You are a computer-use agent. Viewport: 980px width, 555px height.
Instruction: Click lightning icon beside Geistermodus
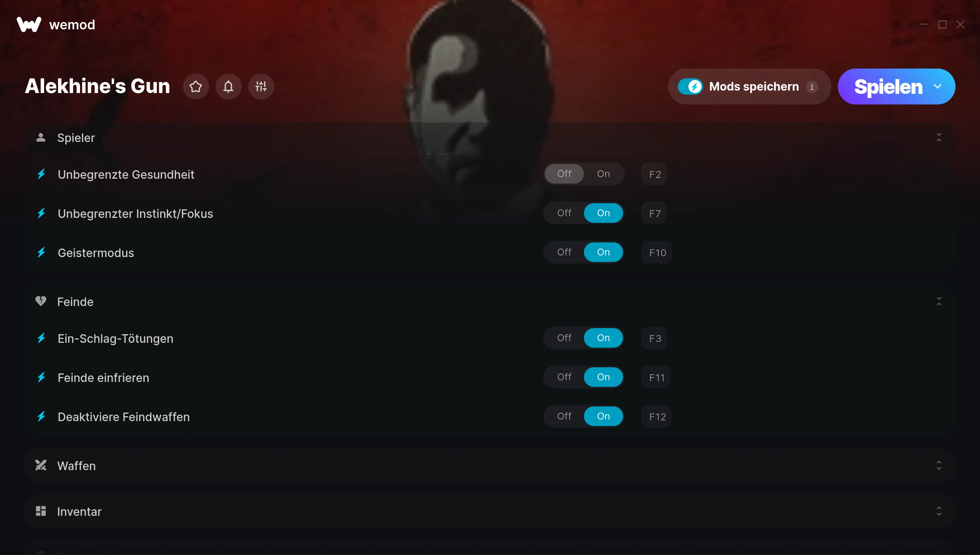(41, 253)
